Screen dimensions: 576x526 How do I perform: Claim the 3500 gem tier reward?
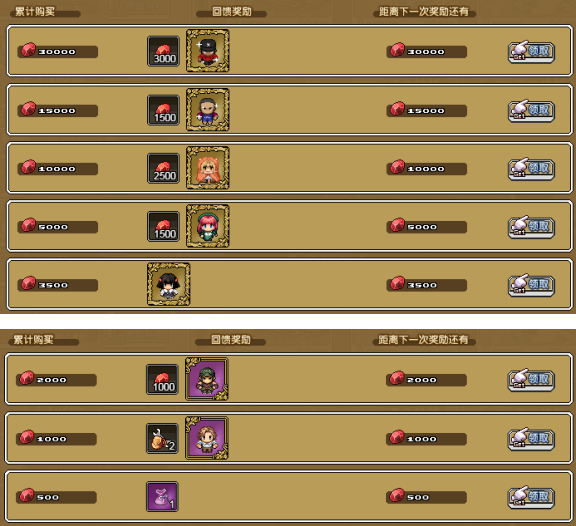(531, 285)
